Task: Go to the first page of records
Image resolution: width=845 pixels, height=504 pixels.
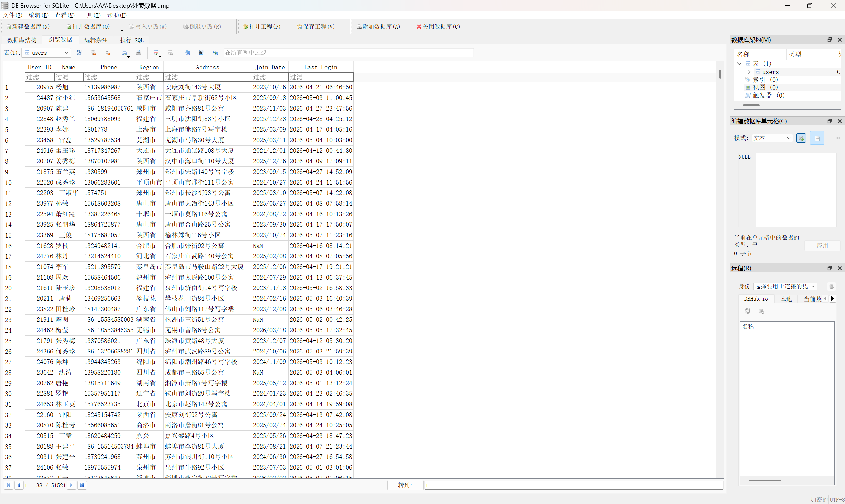Action: (x=8, y=485)
